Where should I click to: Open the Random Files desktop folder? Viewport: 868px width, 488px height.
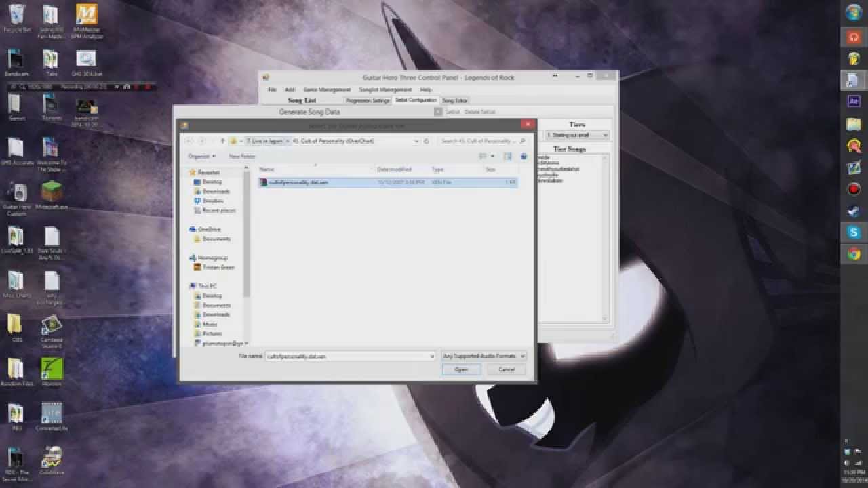click(x=17, y=373)
